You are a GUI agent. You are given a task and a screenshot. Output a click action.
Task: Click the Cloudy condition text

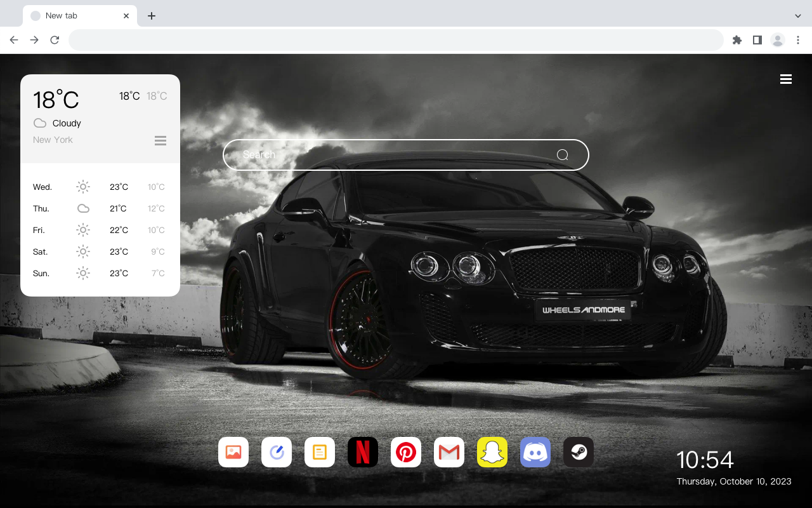tap(67, 123)
